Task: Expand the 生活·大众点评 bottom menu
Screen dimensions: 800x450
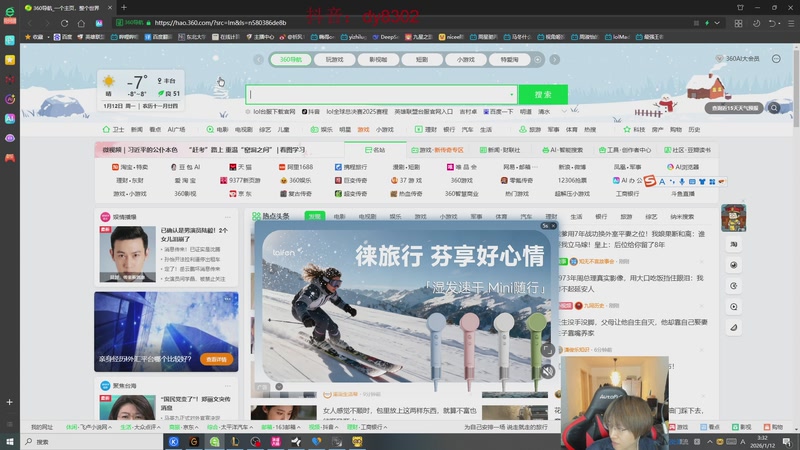Action: coord(140,427)
